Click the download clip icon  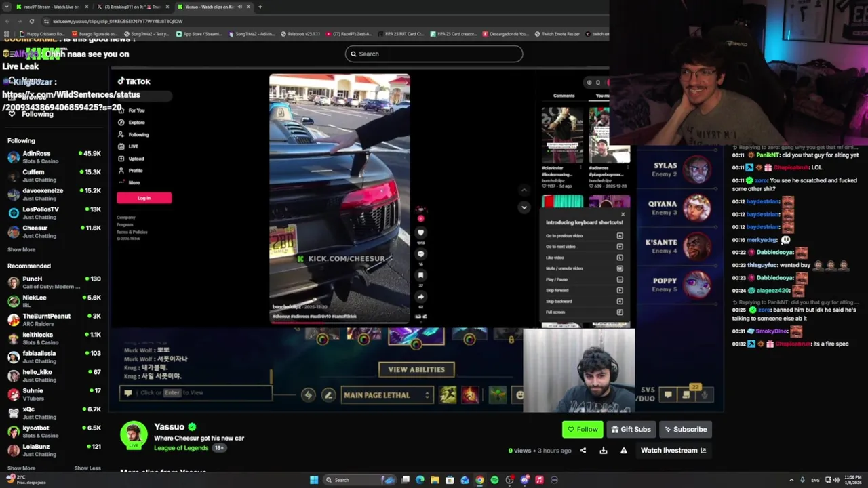604,451
